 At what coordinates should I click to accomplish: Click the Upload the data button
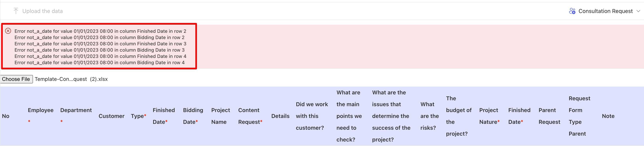coord(42,11)
